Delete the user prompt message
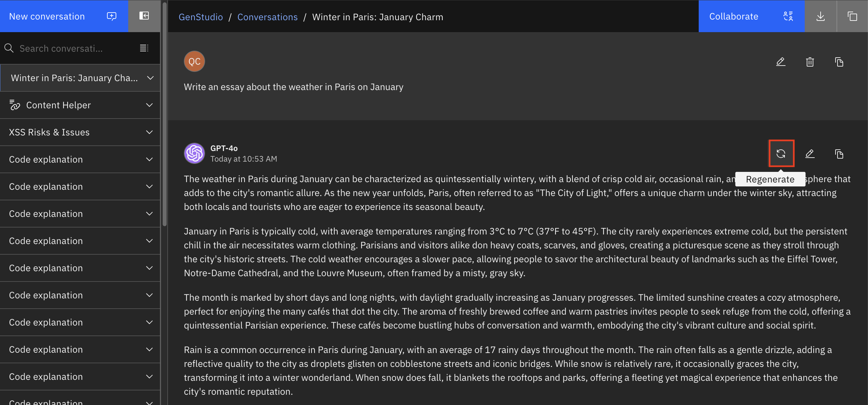 [810, 62]
